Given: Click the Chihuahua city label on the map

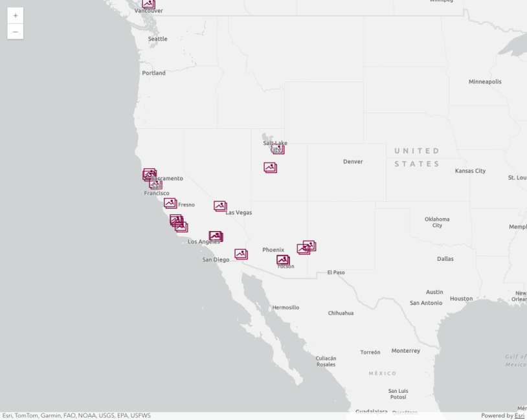Looking at the screenshot, I should [341, 313].
